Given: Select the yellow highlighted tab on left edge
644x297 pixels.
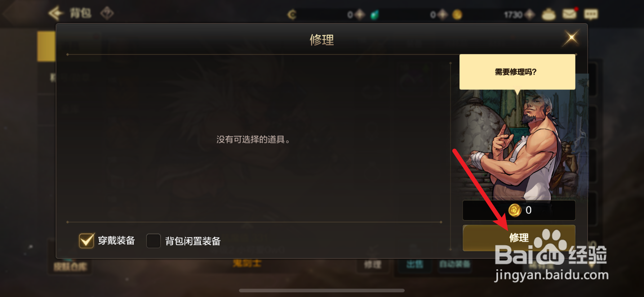Looking at the screenshot, I should click(46, 46).
